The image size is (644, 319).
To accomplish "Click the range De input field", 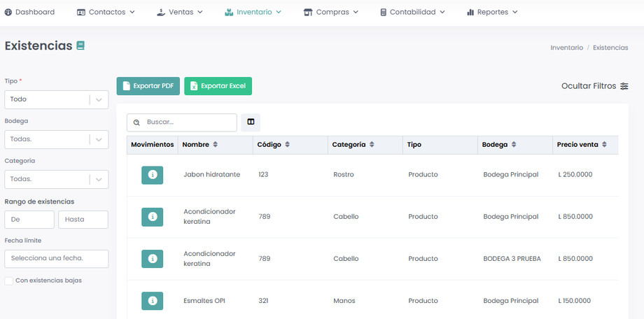I will tap(29, 220).
